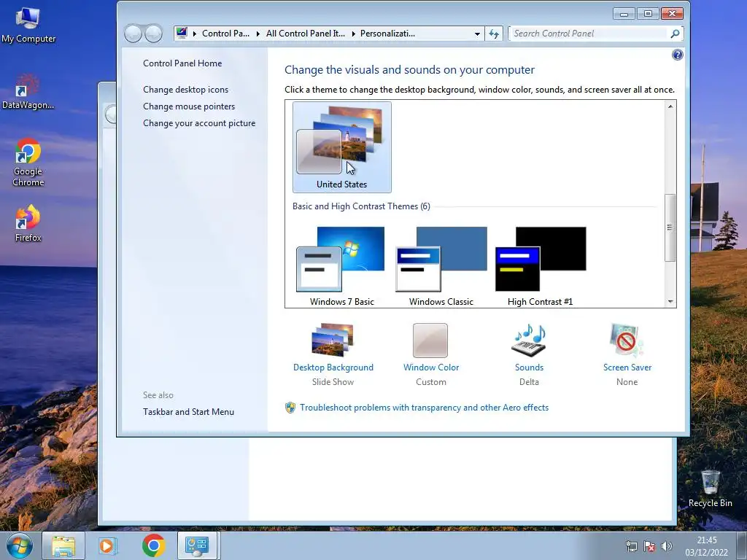The image size is (747, 560).
Task: Click the theme list scroll up arrow
Action: click(670, 106)
